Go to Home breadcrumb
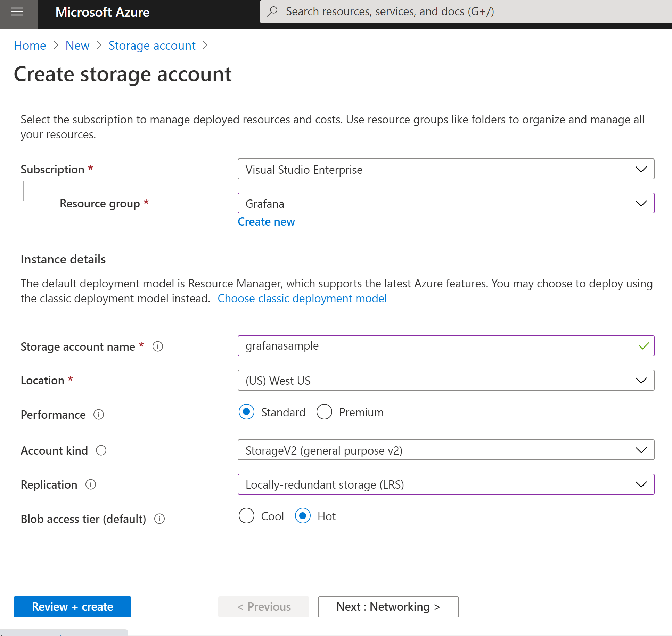Image resolution: width=672 pixels, height=636 pixels. [30, 46]
